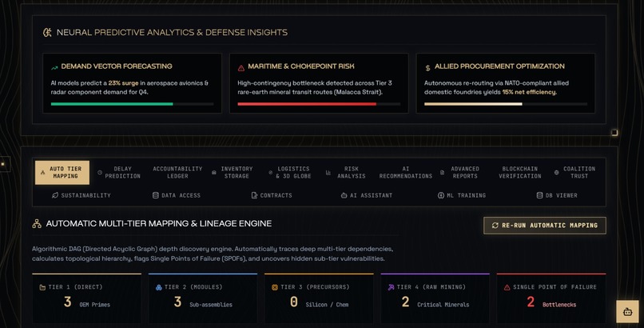Image resolution: width=644 pixels, height=328 pixels.
Task: Open the Accountability Ledger tab
Action: (x=177, y=172)
